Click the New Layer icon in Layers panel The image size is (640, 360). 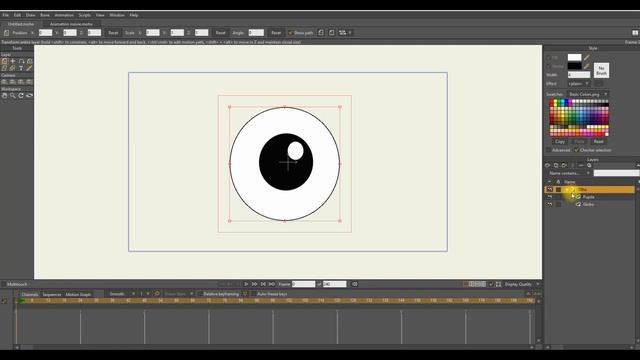point(548,165)
